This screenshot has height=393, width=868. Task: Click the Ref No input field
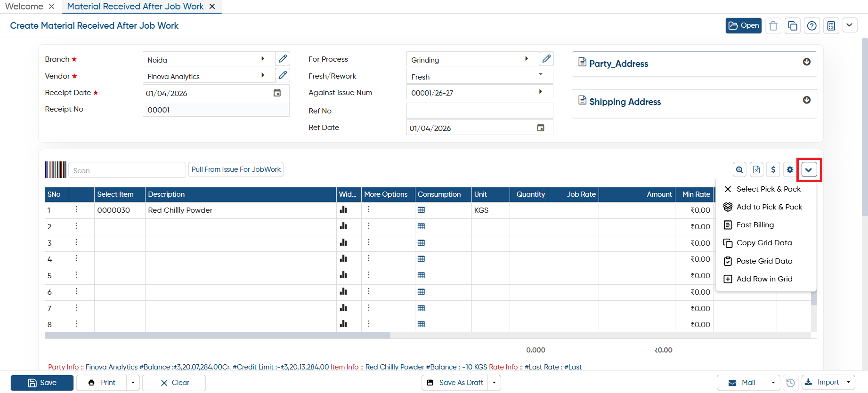click(x=479, y=111)
